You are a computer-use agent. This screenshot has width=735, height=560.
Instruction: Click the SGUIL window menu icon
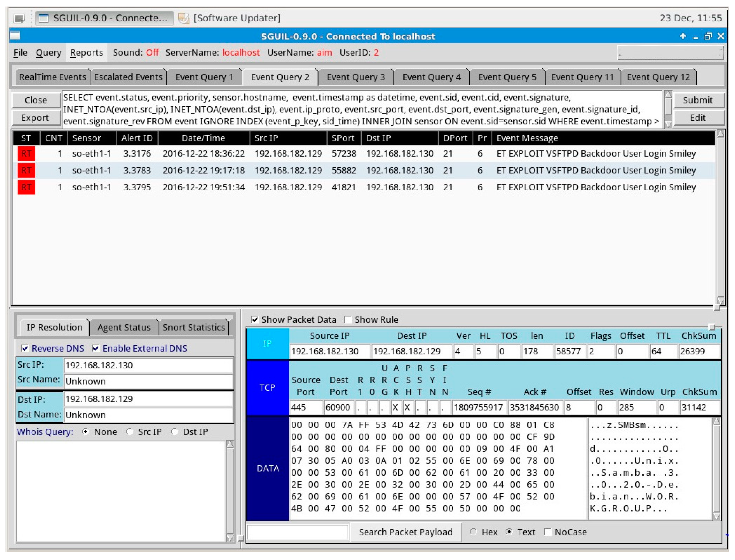click(15, 36)
